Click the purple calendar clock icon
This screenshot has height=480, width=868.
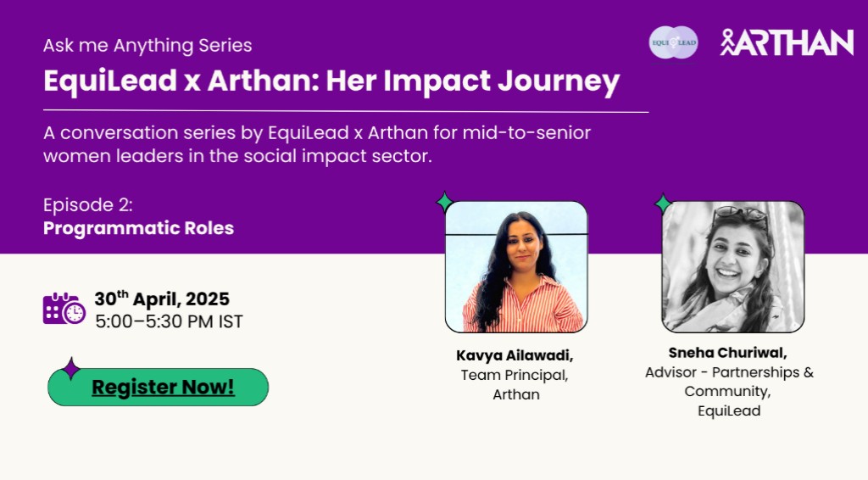click(64, 309)
